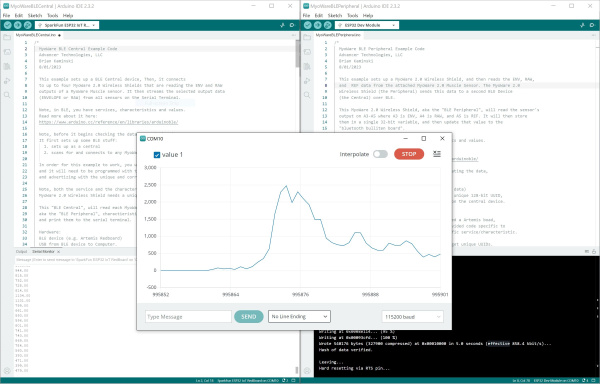Click the board/port entry in MyoWareBLECentral status bar

tap(248, 381)
